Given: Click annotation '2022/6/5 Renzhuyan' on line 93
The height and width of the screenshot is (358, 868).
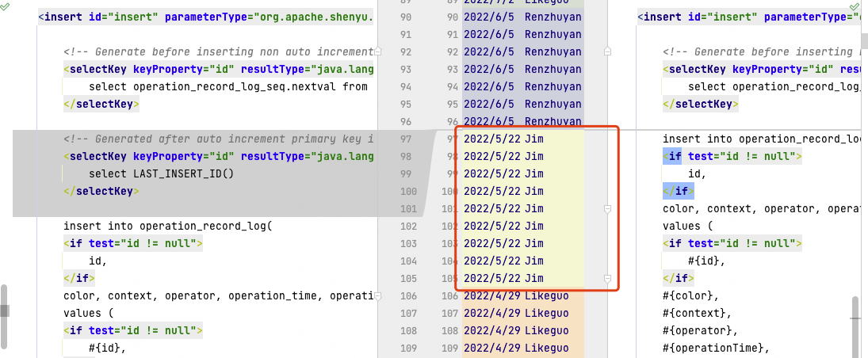Looking at the screenshot, I should tap(522, 69).
